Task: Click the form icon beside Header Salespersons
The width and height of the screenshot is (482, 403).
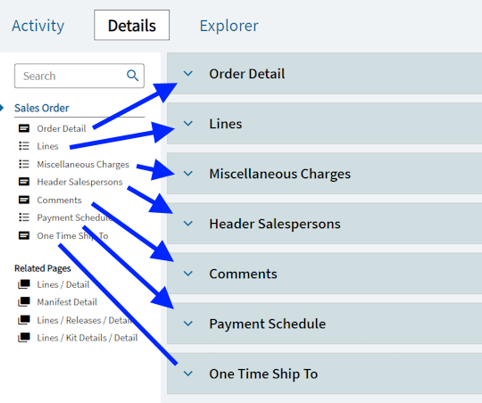Action: [24, 182]
